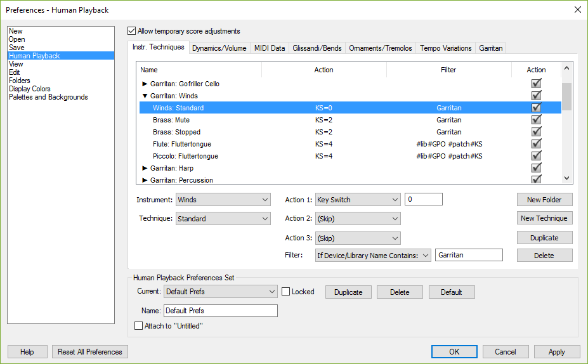The height and width of the screenshot is (364, 588).
Task: Open the Technique dropdown
Action: pyautogui.click(x=223, y=218)
